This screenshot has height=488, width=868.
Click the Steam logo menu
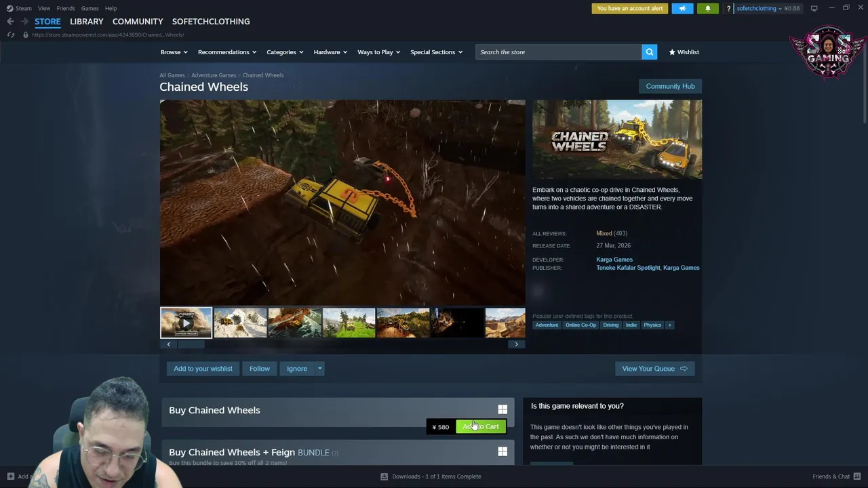click(x=9, y=8)
